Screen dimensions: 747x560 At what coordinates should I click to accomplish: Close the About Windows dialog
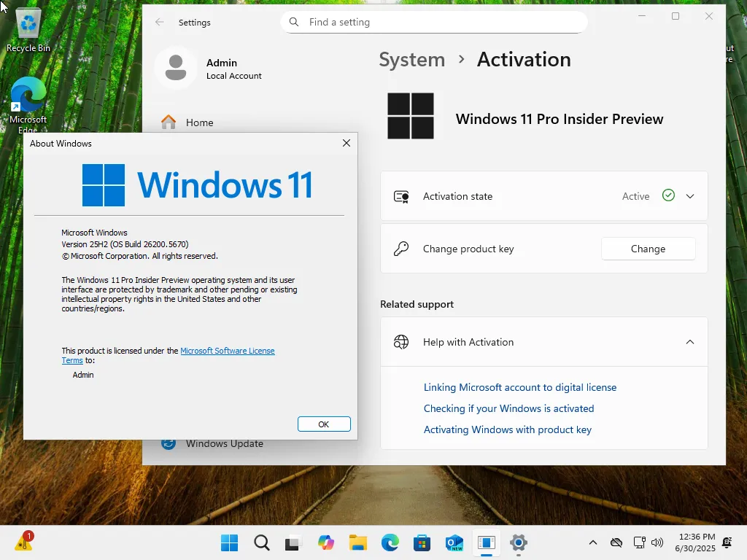point(347,143)
